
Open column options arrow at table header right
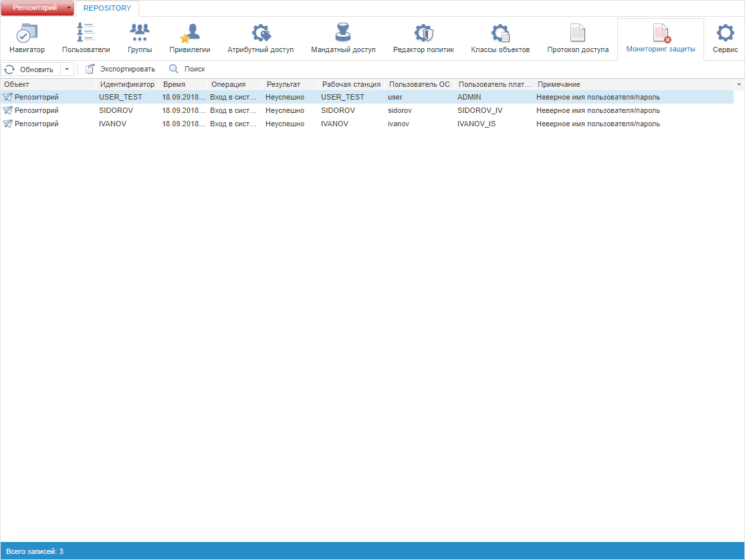[739, 85]
